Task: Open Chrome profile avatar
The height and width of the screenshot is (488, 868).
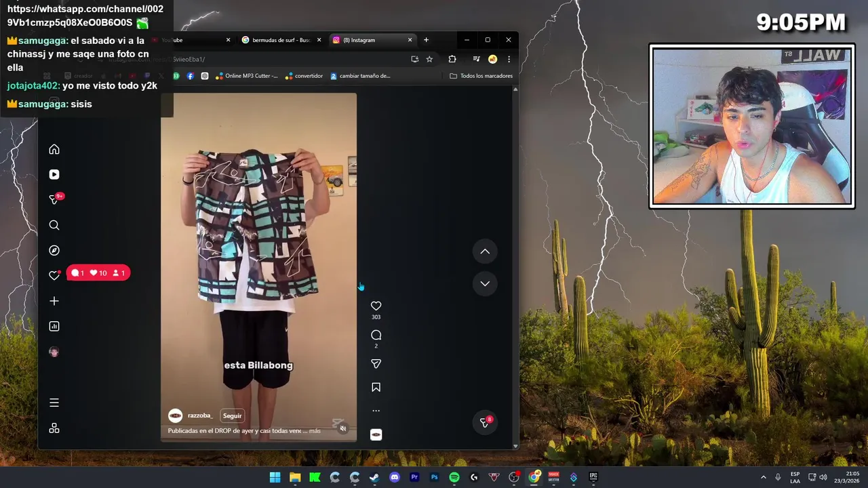Action: point(492,59)
